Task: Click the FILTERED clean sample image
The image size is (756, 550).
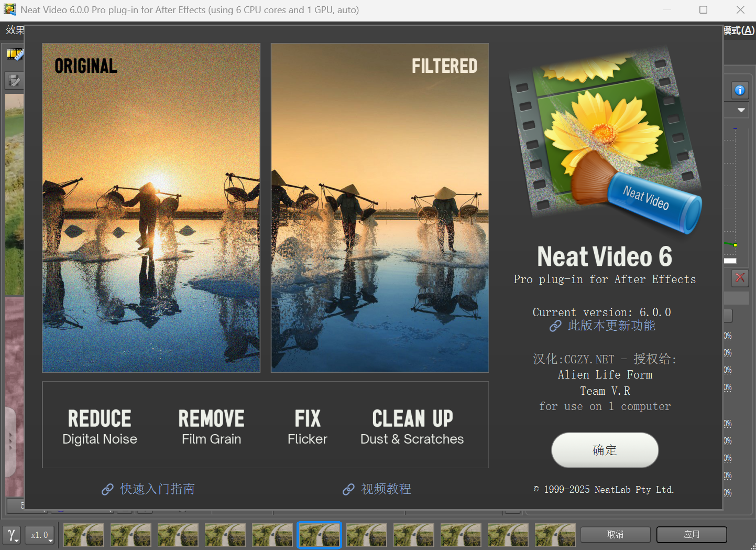Action: tap(380, 208)
